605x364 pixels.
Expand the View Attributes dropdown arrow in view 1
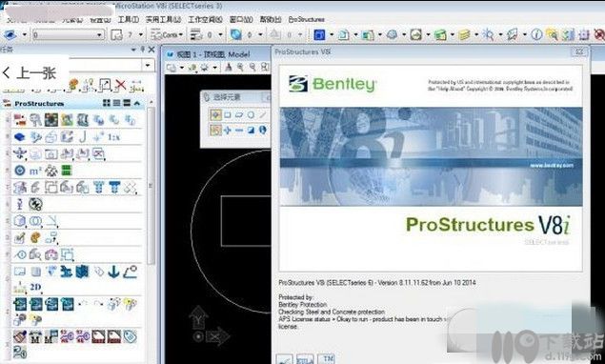click(x=181, y=68)
